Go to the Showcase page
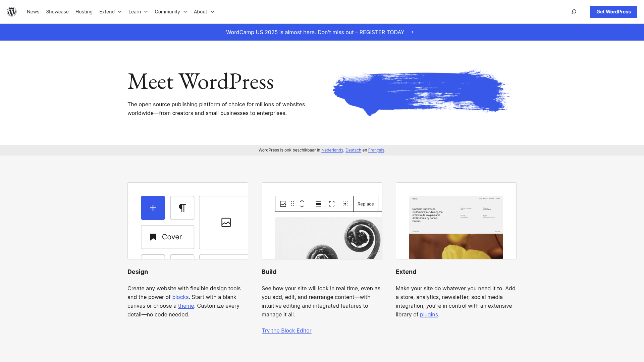The height and width of the screenshot is (362, 644). pos(57,12)
